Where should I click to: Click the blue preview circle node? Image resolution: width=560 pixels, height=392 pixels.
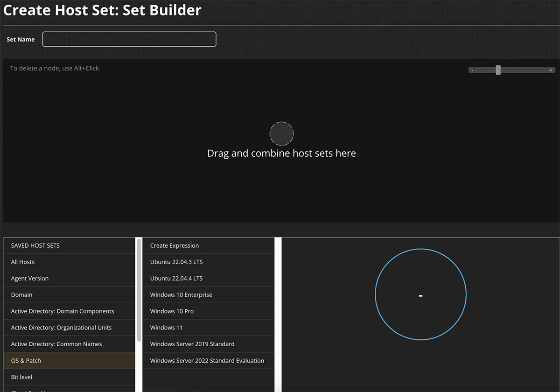click(x=420, y=294)
